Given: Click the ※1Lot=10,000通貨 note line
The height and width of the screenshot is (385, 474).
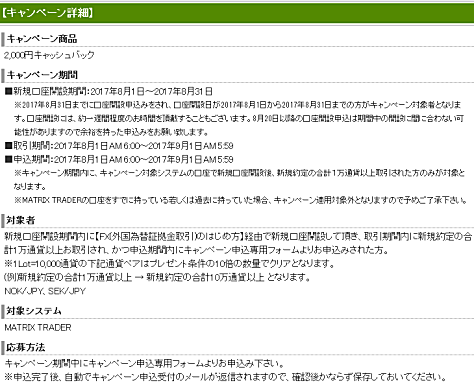Looking at the screenshot, I should tap(169, 264).
